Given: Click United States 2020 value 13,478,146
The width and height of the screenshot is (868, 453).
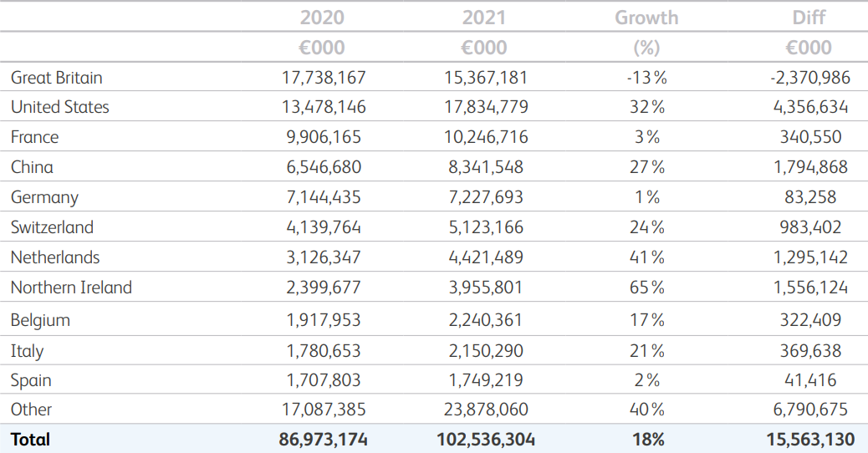Looking at the screenshot, I should pyautogui.click(x=324, y=107).
